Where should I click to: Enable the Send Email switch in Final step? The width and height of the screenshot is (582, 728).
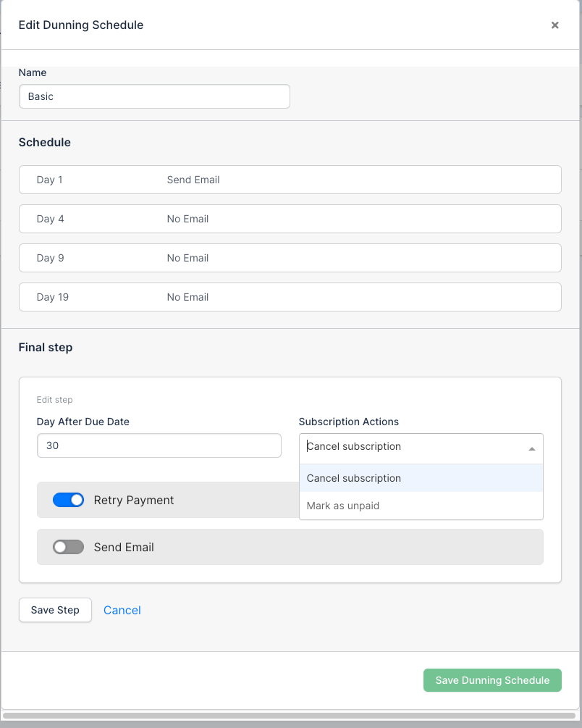[x=69, y=548]
